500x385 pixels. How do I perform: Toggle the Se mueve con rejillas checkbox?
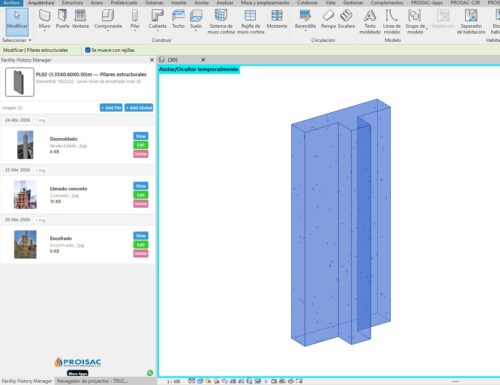click(x=88, y=50)
